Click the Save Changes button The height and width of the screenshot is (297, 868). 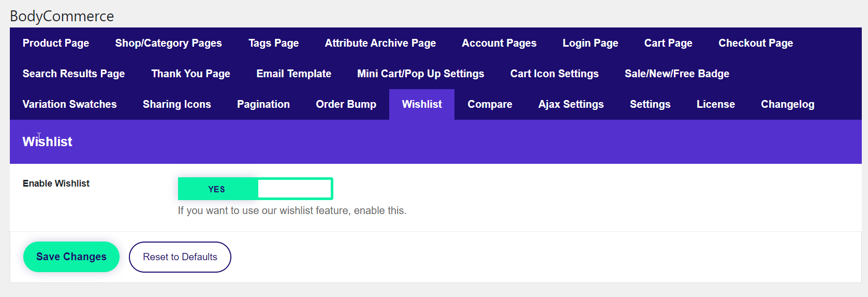(71, 257)
